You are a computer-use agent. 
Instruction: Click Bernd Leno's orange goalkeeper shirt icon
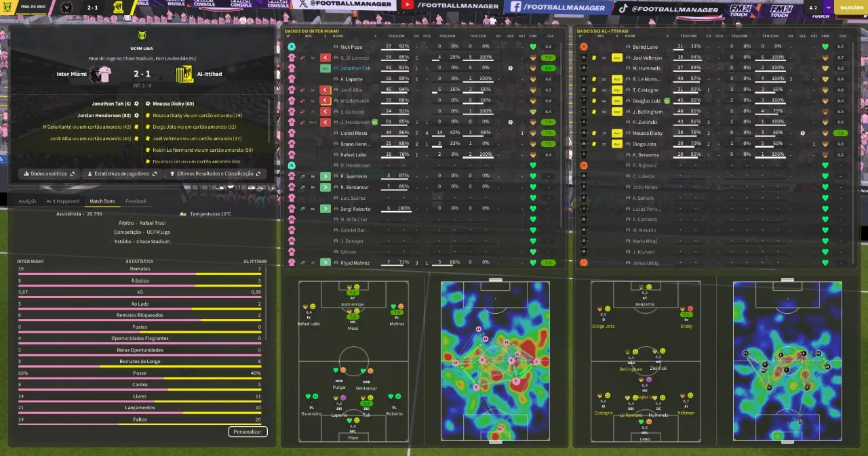click(583, 47)
